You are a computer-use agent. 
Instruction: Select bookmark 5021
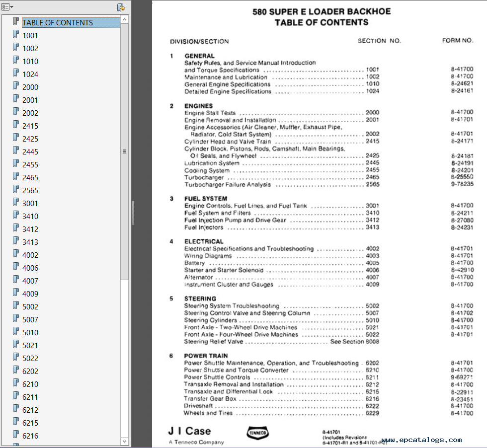tap(30, 346)
